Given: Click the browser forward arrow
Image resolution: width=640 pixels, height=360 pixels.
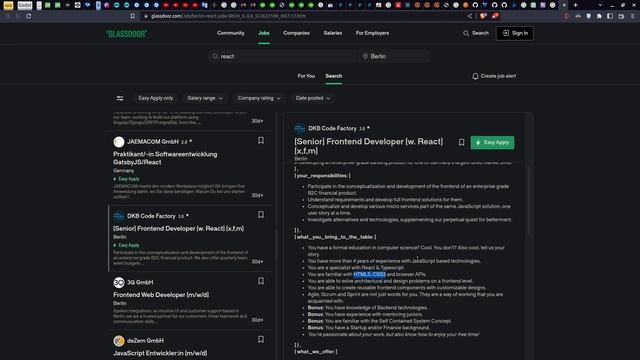Looking at the screenshot, I should 18,16.
